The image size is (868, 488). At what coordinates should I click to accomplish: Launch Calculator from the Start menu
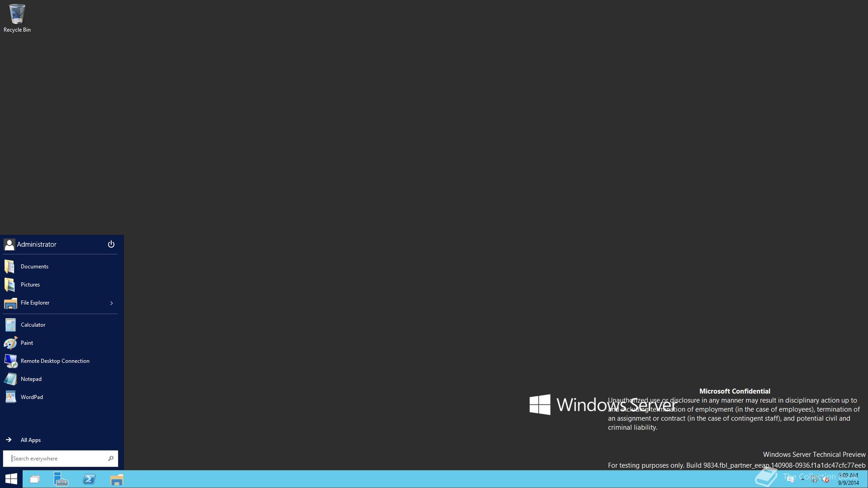tap(60, 325)
